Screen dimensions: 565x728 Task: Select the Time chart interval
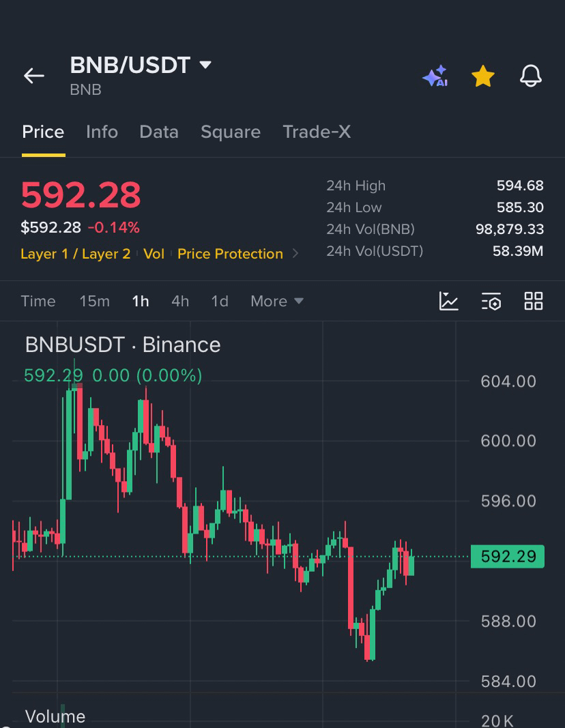[38, 302]
